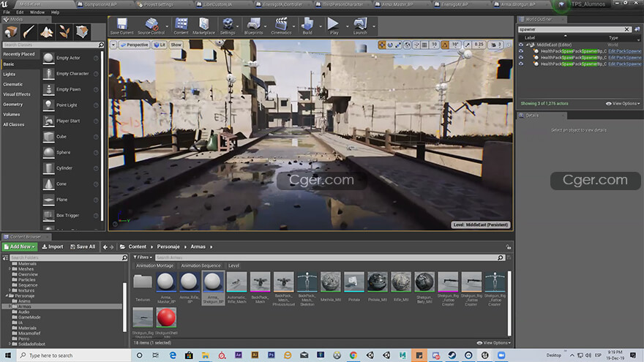Open the rotation snap value 10° dropdown
Image resolution: width=644 pixels, height=362 pixels.
point(455,45)
